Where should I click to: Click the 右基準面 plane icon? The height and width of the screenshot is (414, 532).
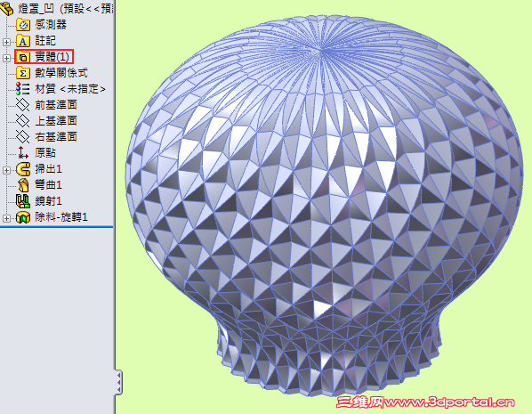tap(23, 137)
